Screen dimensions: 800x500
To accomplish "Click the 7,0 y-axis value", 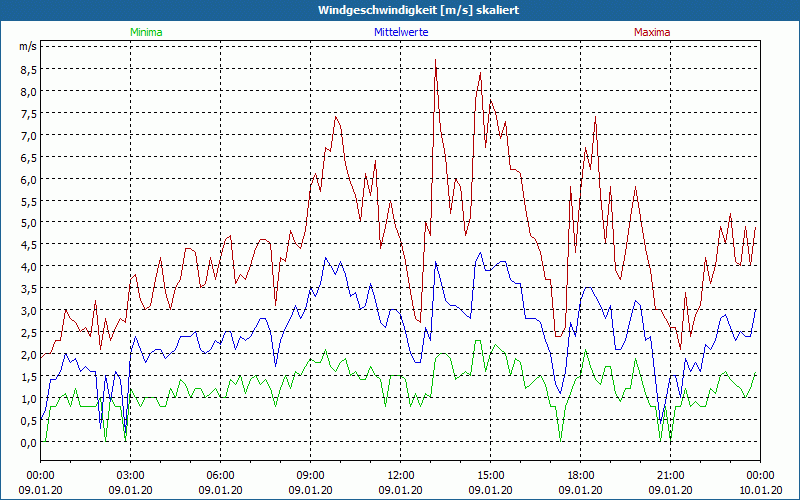I will point(28,136).
